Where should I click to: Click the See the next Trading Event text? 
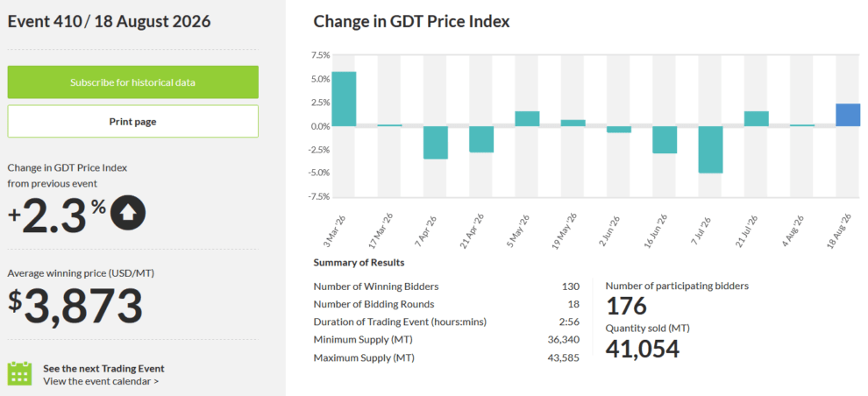pos(103,368)
